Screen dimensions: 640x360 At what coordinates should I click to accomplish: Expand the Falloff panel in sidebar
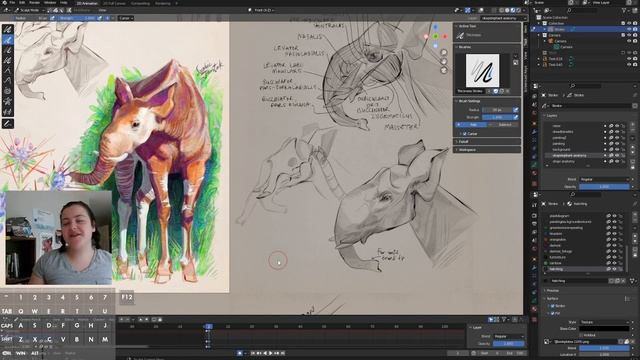(x=463, y=142)
